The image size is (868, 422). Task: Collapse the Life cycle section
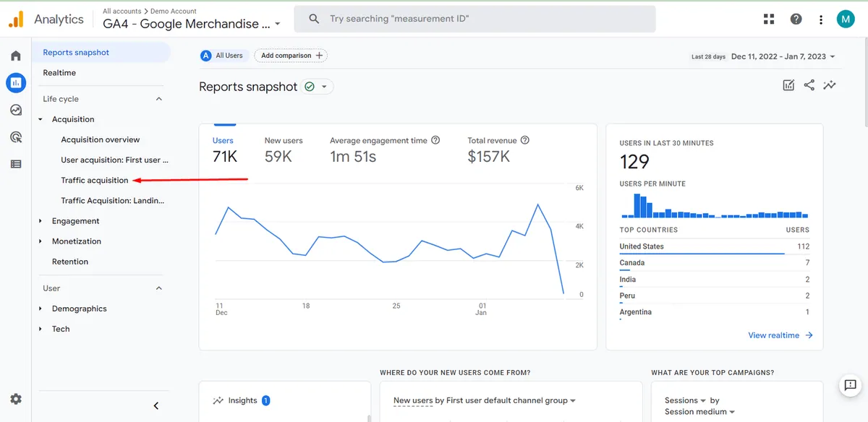159,99
